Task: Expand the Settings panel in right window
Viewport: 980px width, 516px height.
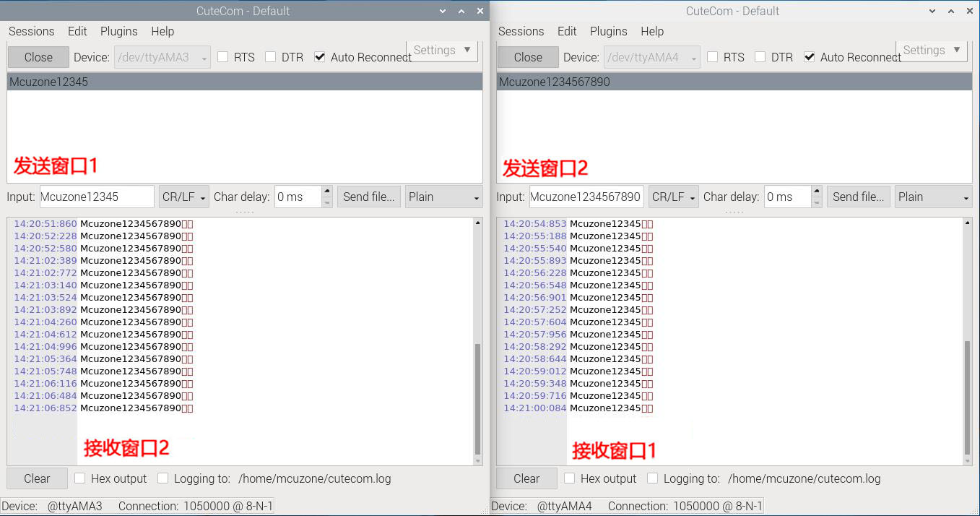Action: 932,50
